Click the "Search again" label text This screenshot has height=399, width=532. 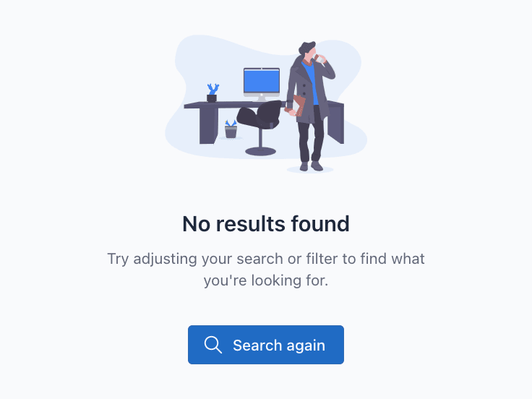(x=279, y=346)
